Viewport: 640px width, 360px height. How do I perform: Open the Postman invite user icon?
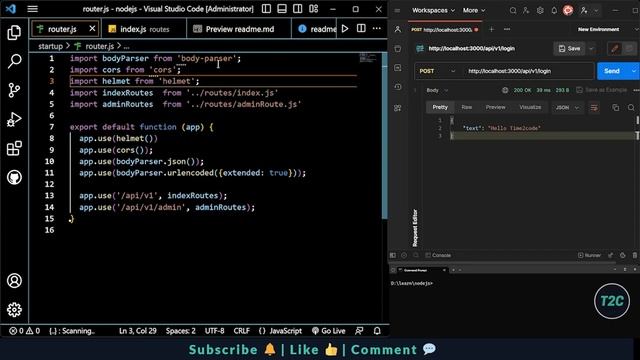click(x=526, y=11)
